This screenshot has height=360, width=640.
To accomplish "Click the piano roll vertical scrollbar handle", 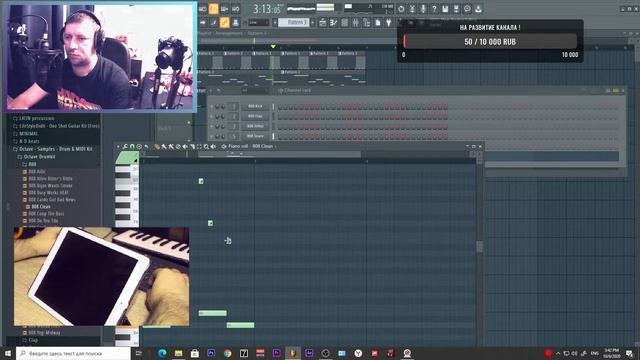I will click(x=480, y=246).
